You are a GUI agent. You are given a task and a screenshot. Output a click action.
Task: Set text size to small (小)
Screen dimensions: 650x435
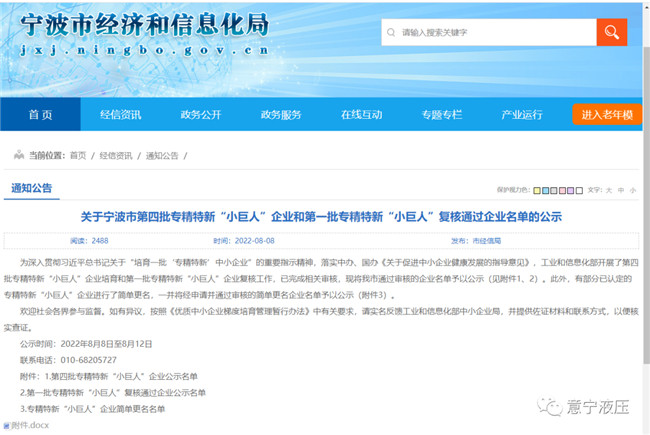coord(632,189)
